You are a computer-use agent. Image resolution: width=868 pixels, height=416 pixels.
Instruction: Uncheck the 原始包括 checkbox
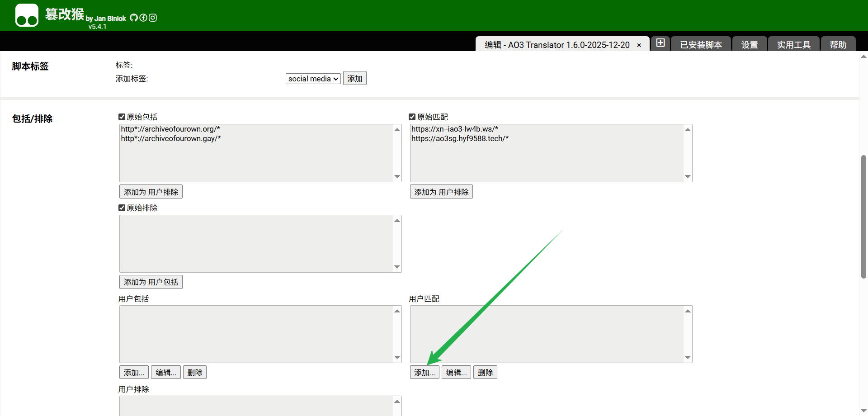pos(122,117)
